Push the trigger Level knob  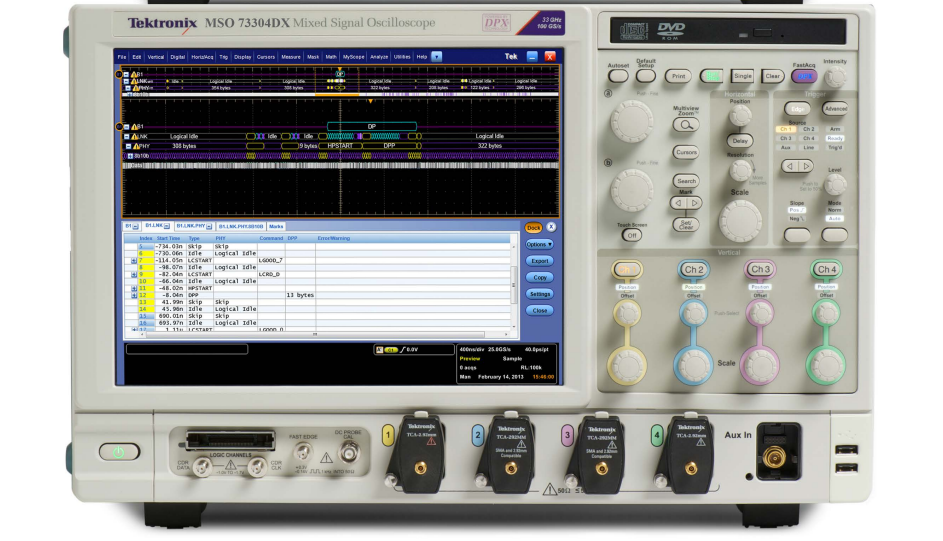[x=835, y=185]
